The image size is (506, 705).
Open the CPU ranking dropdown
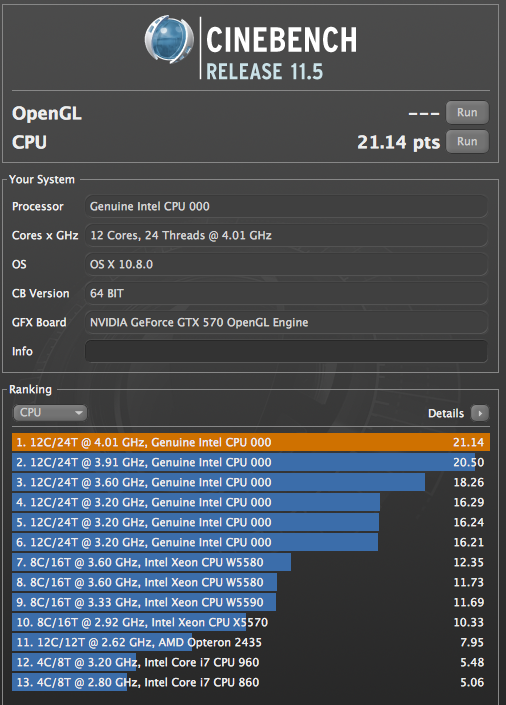[50, 412]
